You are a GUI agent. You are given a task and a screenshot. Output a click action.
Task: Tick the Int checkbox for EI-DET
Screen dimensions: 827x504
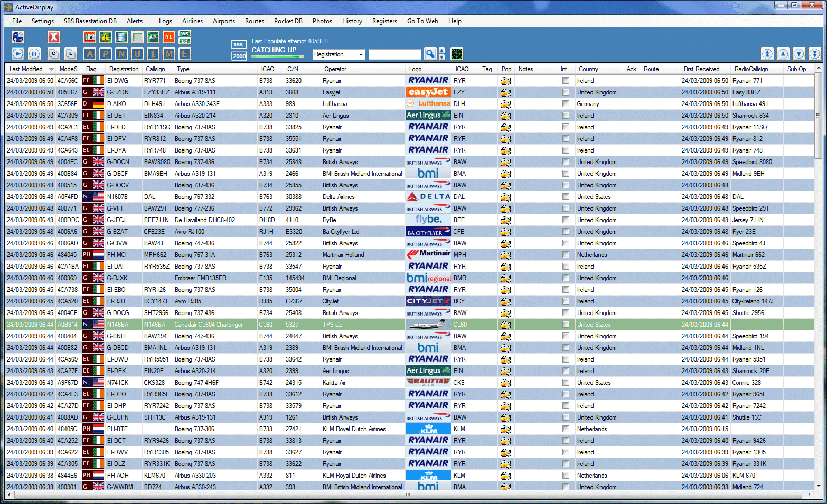point(566,116)
